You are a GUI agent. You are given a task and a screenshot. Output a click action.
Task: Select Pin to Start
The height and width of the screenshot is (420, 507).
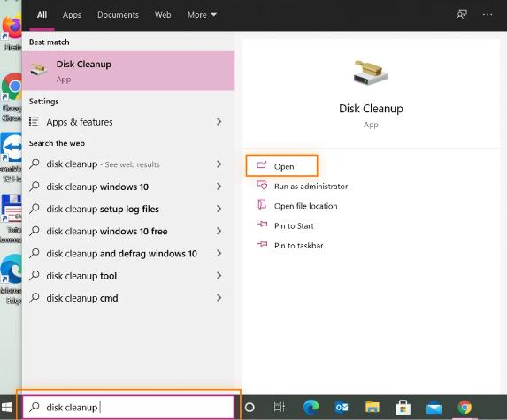coord(294,225)
